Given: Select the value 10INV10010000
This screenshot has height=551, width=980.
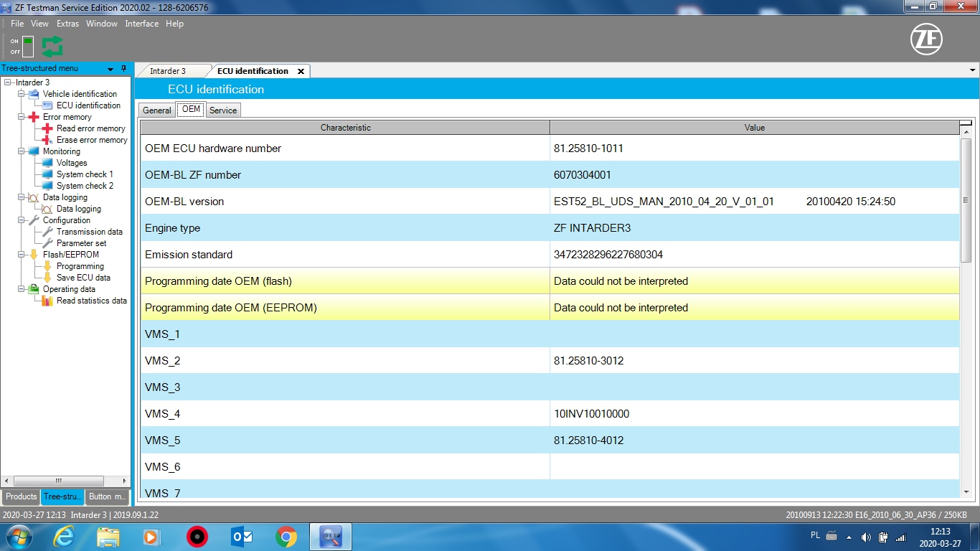Looking at the screenshot, I should [x=592, y=414].
